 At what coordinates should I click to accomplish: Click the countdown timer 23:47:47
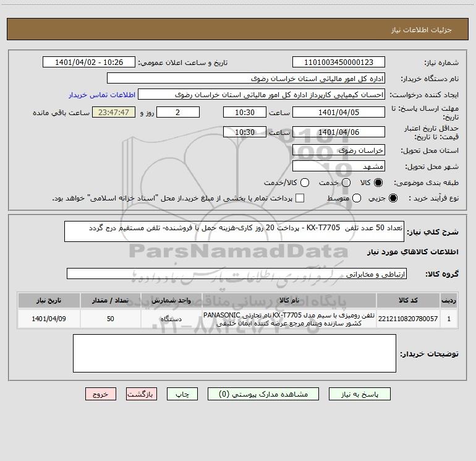114,112
